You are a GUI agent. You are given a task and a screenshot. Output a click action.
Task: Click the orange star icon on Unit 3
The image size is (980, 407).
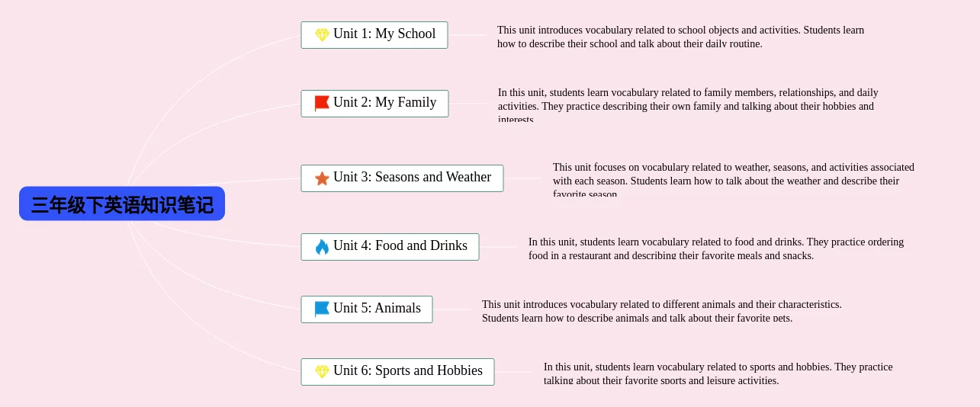[322, 178]
